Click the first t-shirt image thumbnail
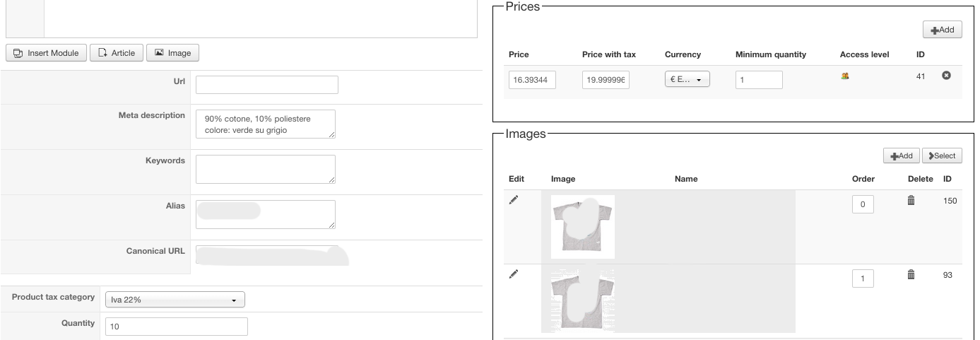 click(x=582, y=227)
